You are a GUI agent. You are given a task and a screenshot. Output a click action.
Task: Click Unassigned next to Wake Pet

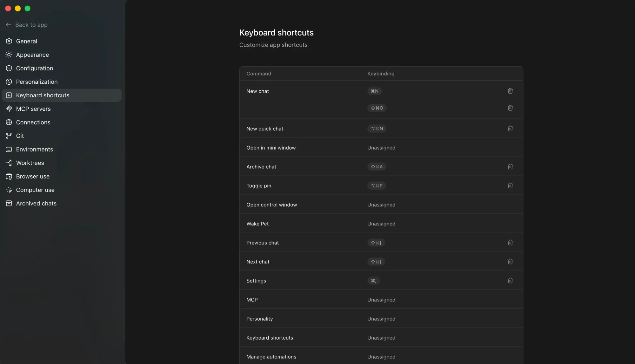coord(381,224)
